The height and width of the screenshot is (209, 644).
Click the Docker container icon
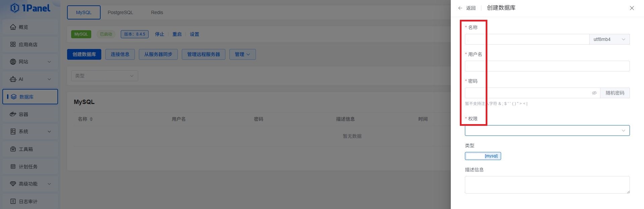13,114
